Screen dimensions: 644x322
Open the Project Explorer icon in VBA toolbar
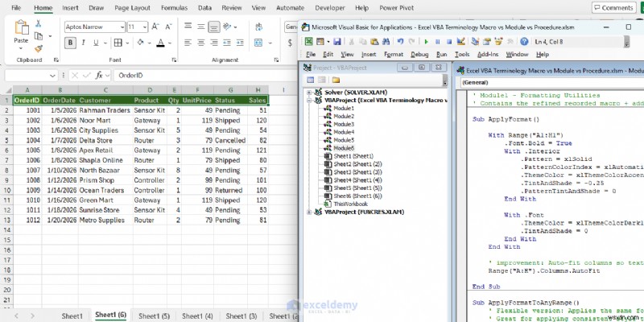(x=475, y=42)
